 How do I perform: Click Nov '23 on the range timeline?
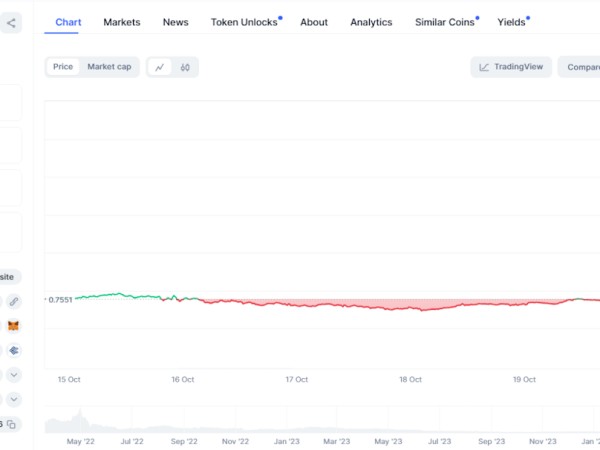(543, 441)
